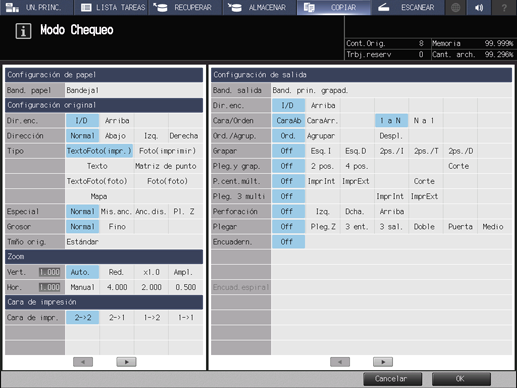The image size is (517, 388).
Task: Select Manual zoom option
Action: 82,287
